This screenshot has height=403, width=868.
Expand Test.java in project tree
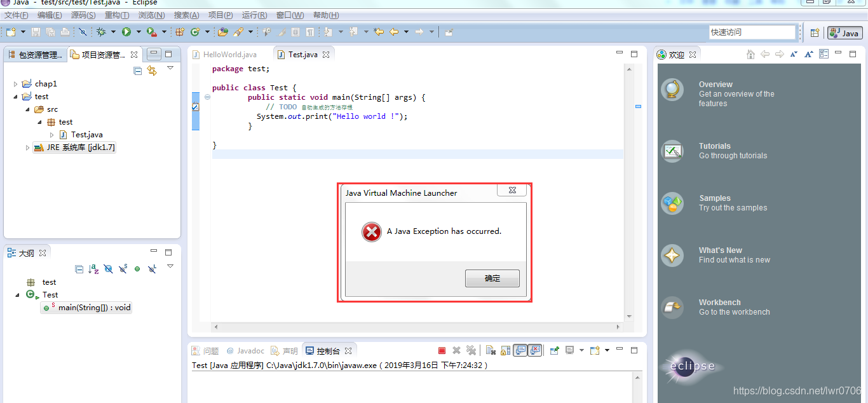point(52,135)
